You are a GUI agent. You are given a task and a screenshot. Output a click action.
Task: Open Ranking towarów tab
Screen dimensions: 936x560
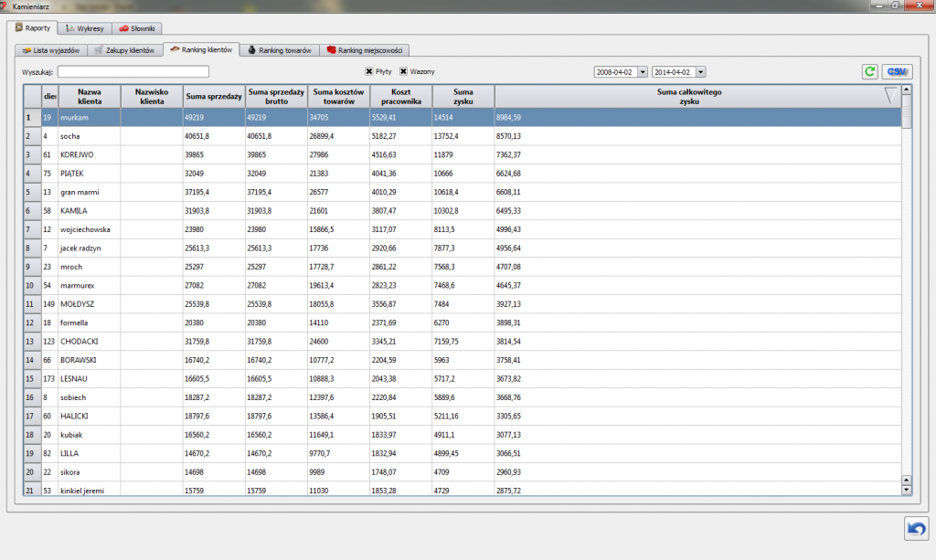(280, 50)
